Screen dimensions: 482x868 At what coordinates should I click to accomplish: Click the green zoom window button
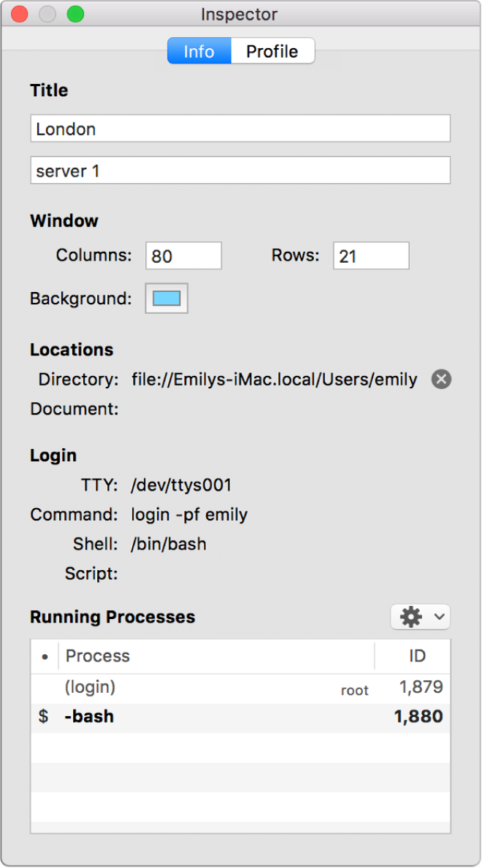(75, 14)
